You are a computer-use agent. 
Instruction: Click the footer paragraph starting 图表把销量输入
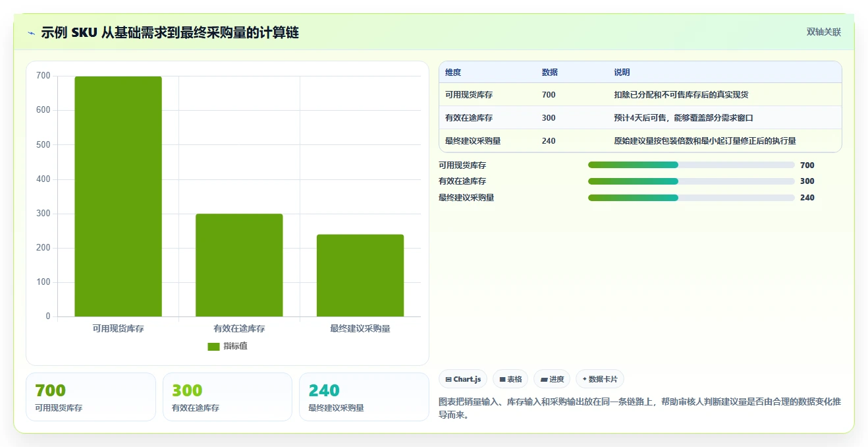pos(639,409)
